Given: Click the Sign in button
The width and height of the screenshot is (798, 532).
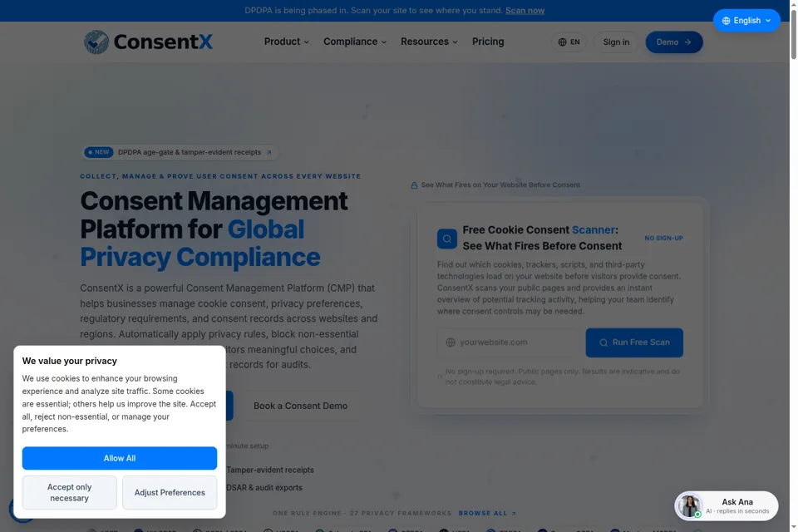Looking at the screenshot, I should [x=616, y=42].
